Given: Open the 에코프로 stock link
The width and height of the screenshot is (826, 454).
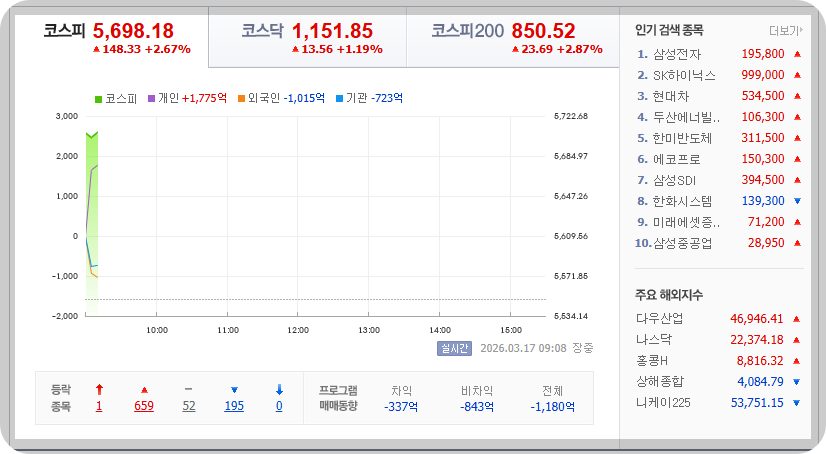Looking at the screenshot, I should click(x=676, y=160).
